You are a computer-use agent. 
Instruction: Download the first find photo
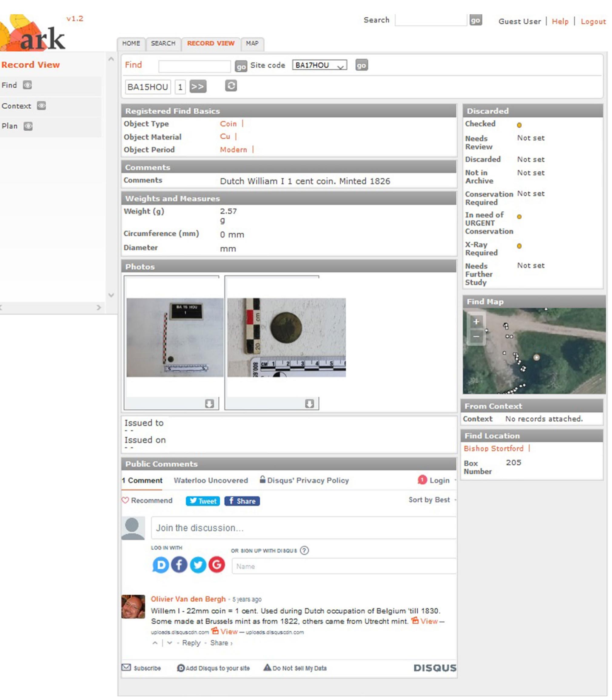(x=209, y=404)
